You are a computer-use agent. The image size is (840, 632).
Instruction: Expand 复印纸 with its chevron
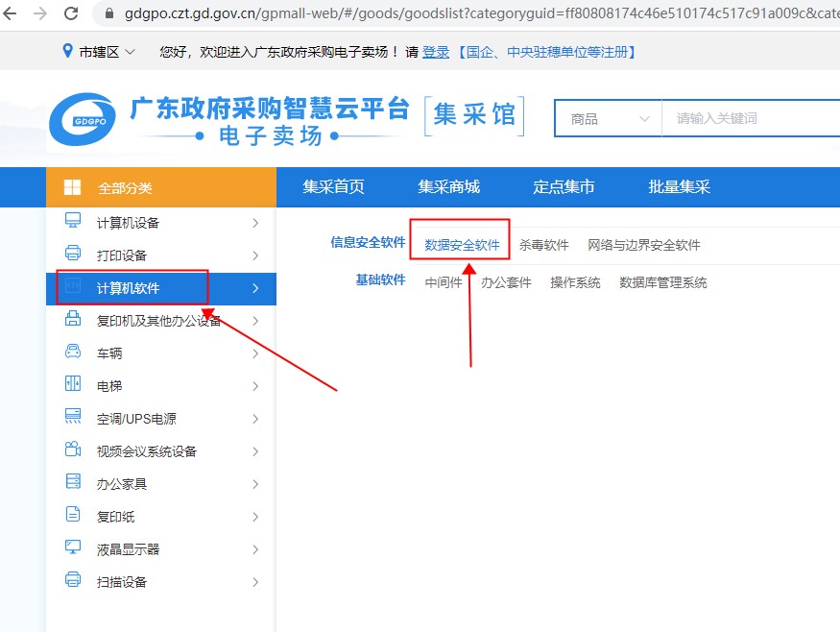click(x=255, y=517)
